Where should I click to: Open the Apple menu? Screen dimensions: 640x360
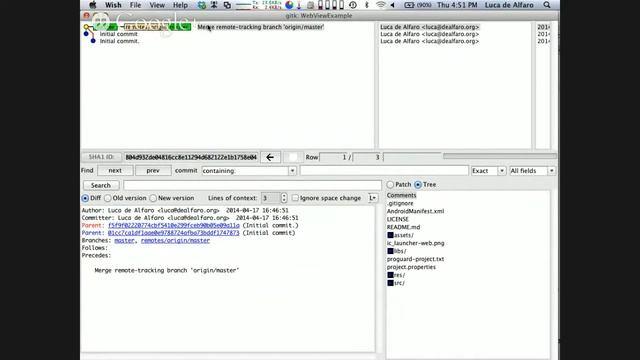click(93, 5)
